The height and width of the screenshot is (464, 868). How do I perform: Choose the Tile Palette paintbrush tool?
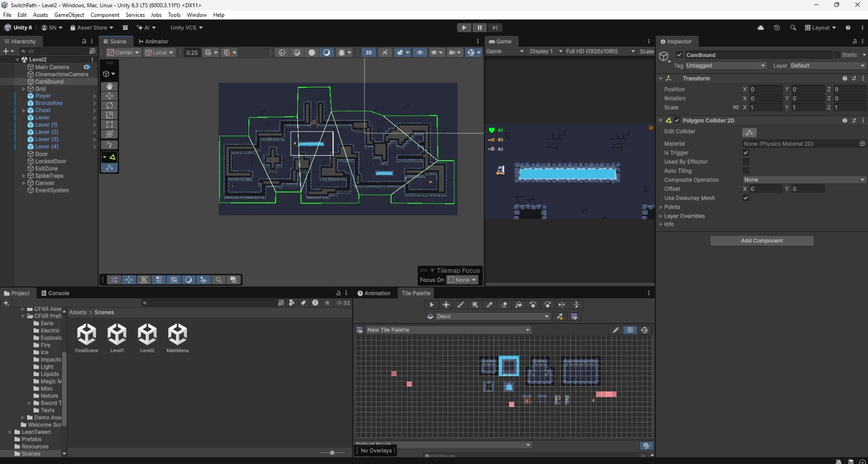(x=461, y=304)
